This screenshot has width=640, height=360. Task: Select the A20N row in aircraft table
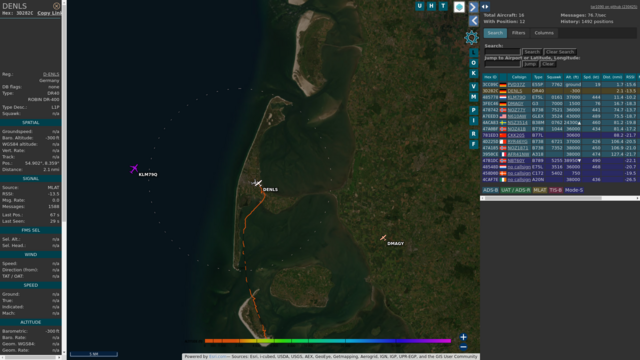click(560, 180)
